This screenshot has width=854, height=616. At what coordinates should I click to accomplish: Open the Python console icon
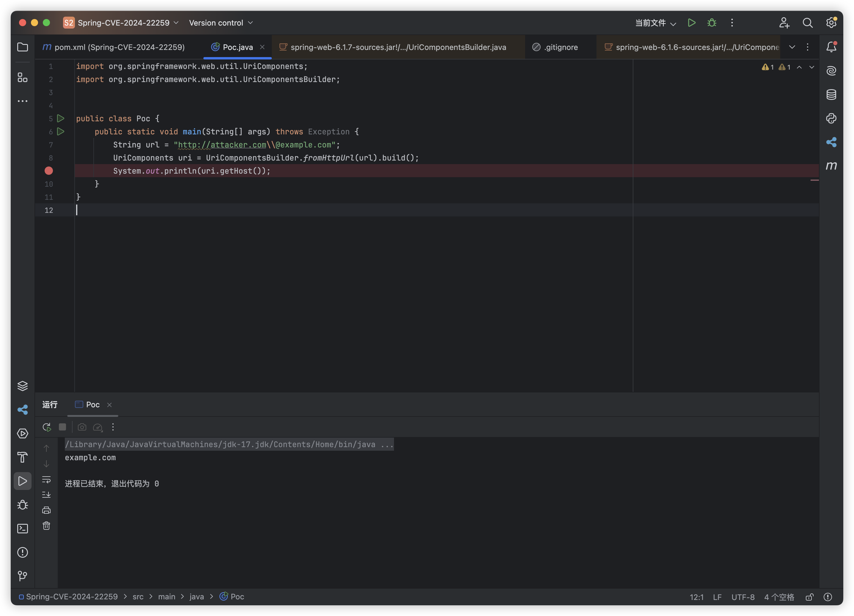point(831,118)
